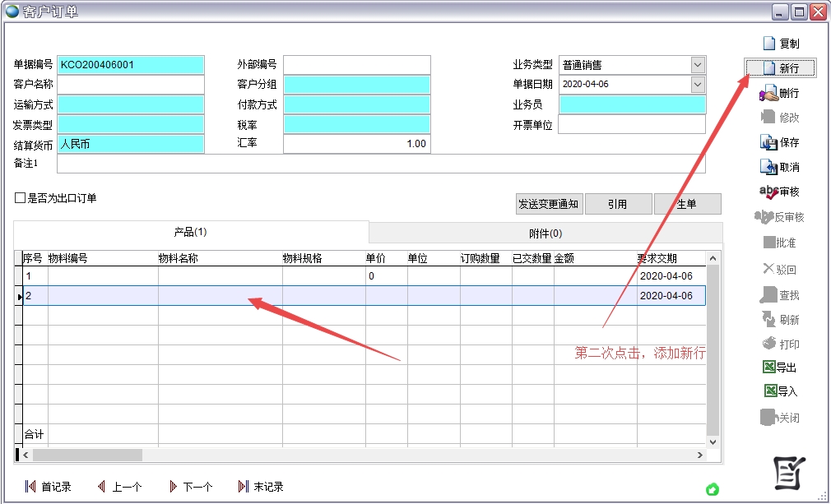Click the 客户名称 input field
Screen dimensions: 831x504
130,85
